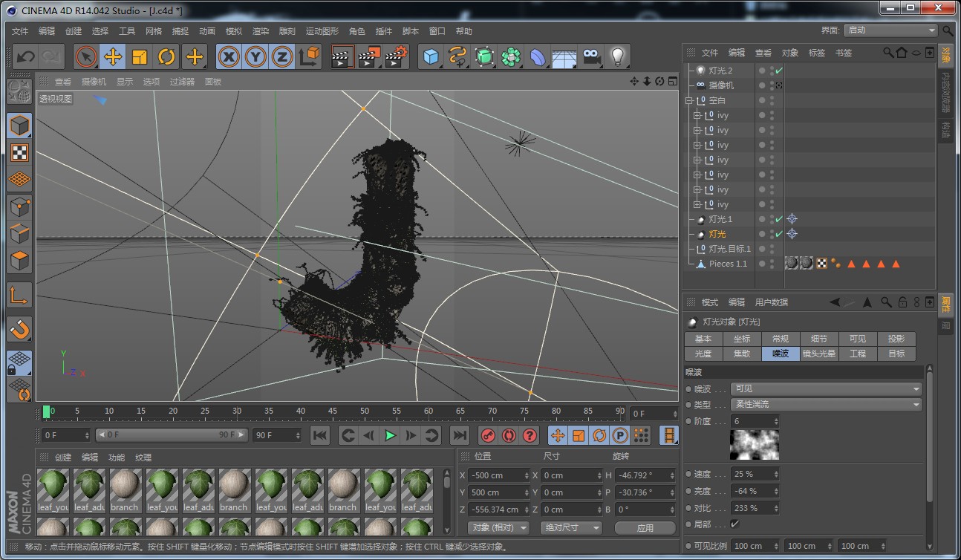
Task: Click the record active objects button
Action: coord(488,435)
